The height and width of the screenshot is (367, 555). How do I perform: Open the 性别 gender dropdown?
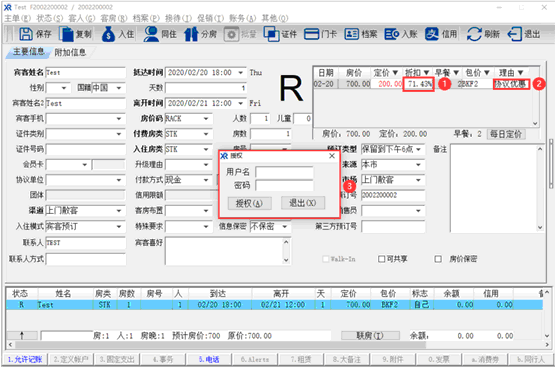(x=64, y=88)
